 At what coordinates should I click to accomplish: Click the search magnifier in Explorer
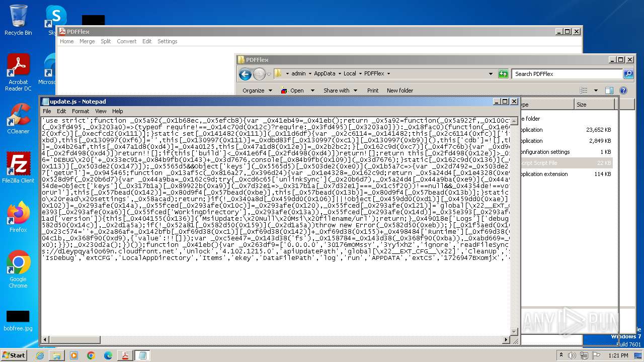pyautogui.click(x=628, y=74)
